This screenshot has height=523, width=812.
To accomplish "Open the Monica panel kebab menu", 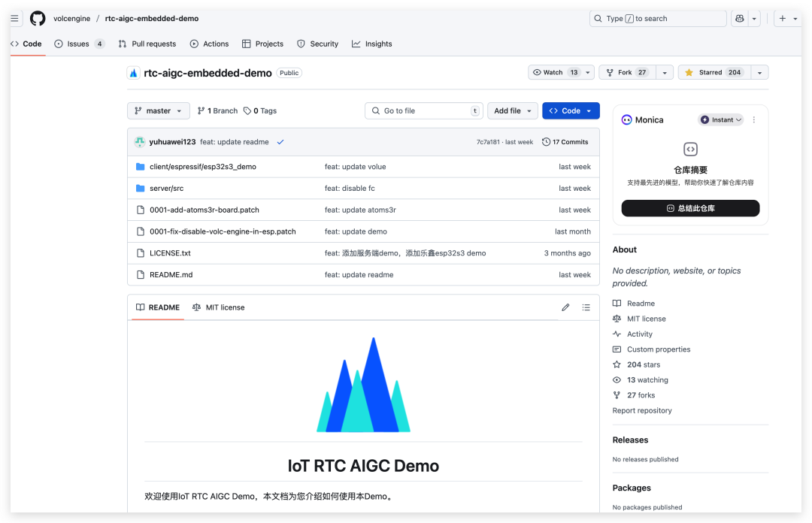I will point(754,119).
